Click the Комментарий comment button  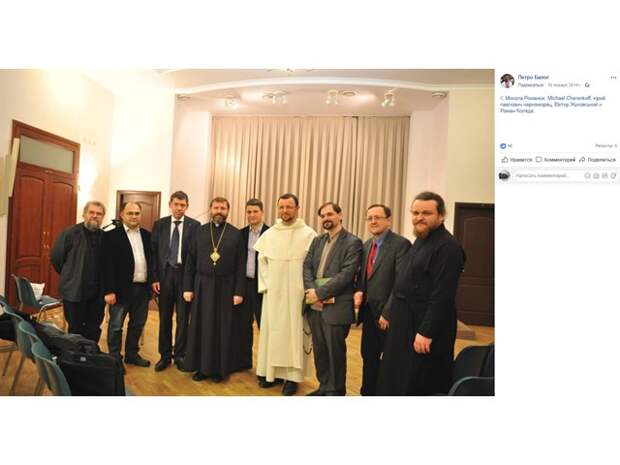(x=556, y=160)
